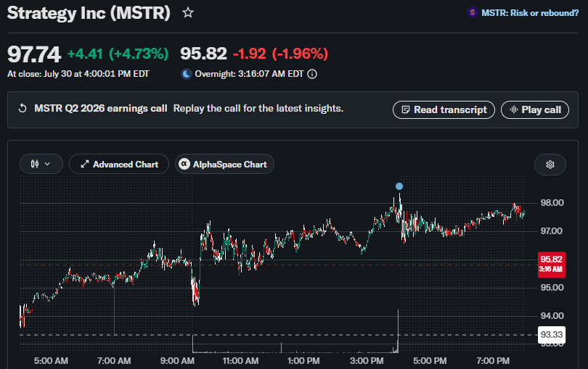Click the AlphaSpace alpha logo icon

pyautogui.click(x=184, y=164)
